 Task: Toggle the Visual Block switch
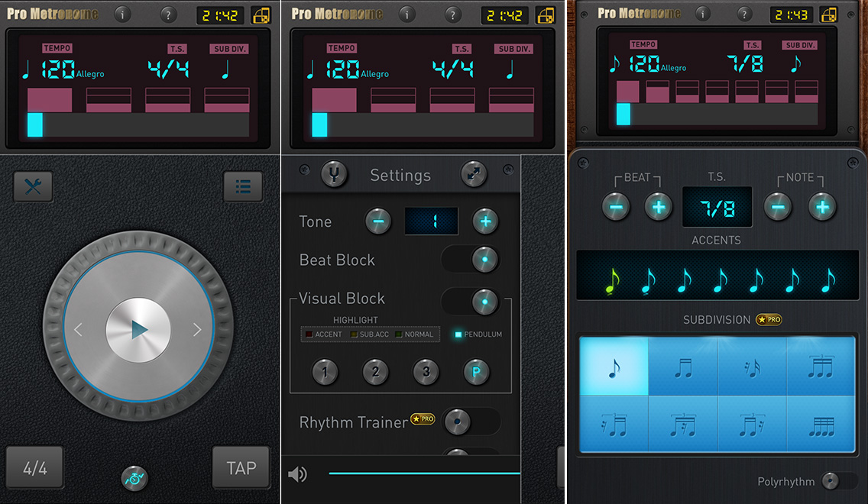[471, 302]
